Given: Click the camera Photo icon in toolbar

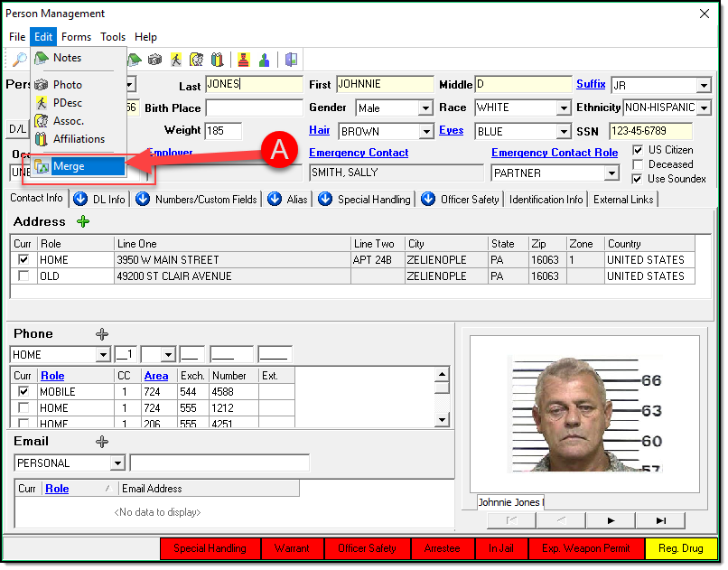Looking at the screenshot, I should (154, 60).
